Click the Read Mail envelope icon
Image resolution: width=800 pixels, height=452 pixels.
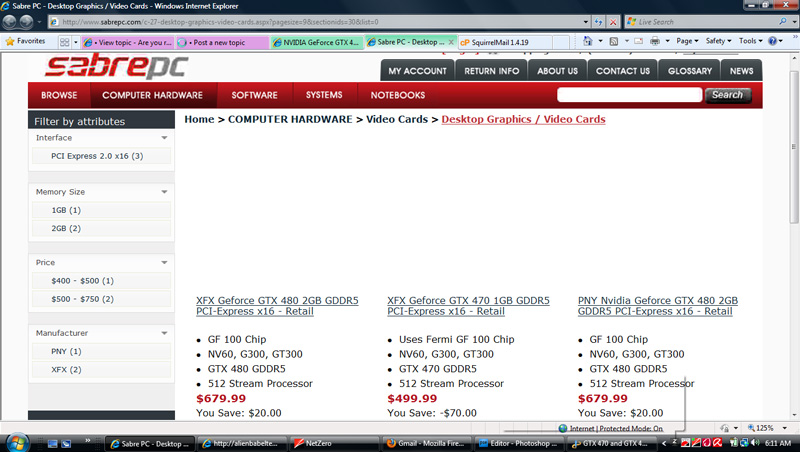click(x=638, y=41)
